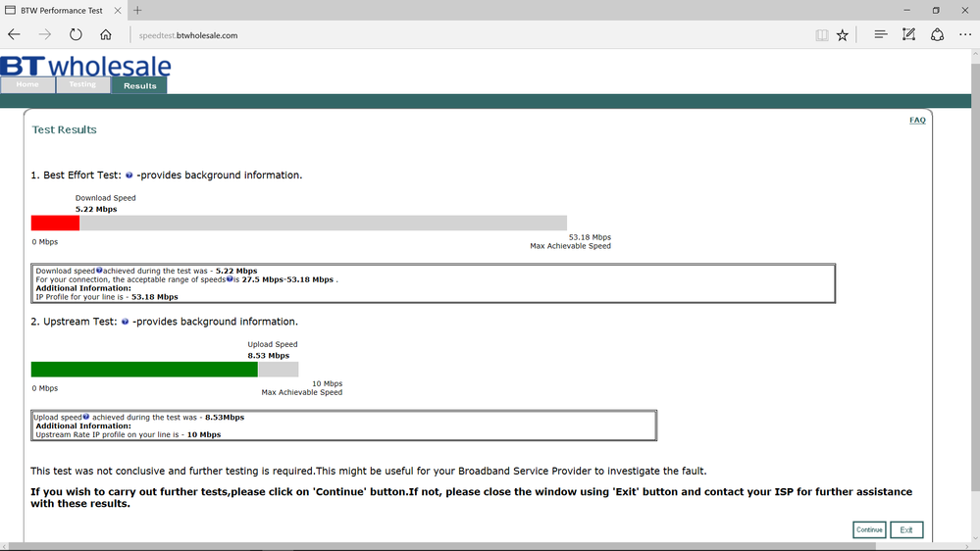Image resolution: width=980 pixels, height=551 pixels.
Task: Close the BTW Performance Test tab
Action: (x=118, y=11)
